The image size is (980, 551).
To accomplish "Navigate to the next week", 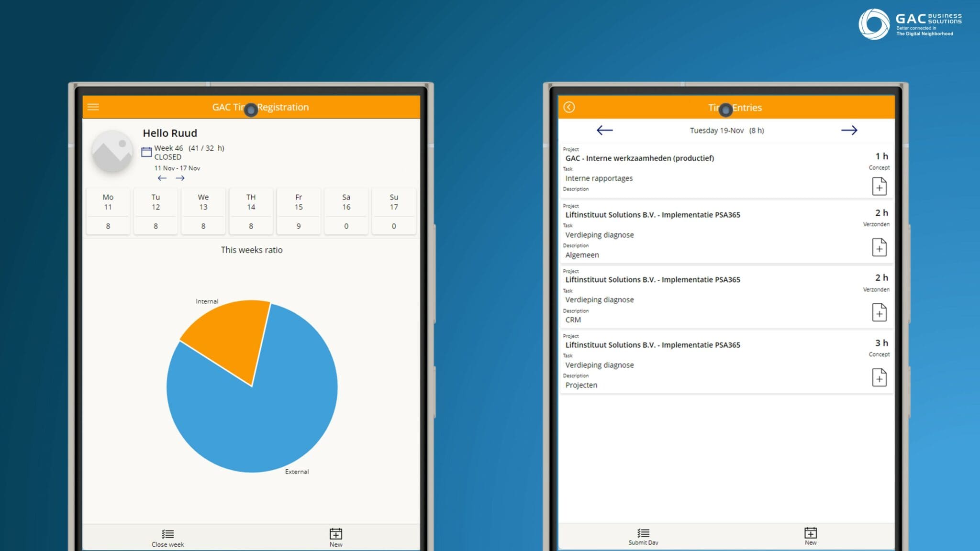I will [181, 178].
